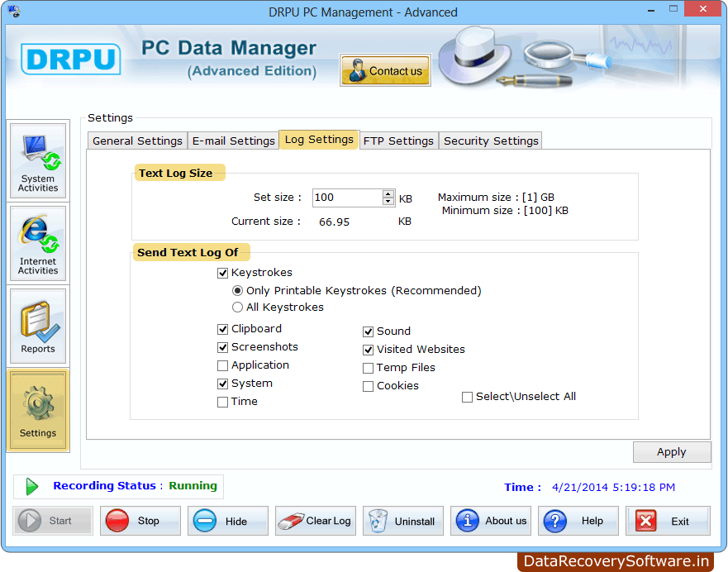Screen dimensions: 728x572
Task: Click the eraser Clear Log icon
Action: click(x=290, y=521)
